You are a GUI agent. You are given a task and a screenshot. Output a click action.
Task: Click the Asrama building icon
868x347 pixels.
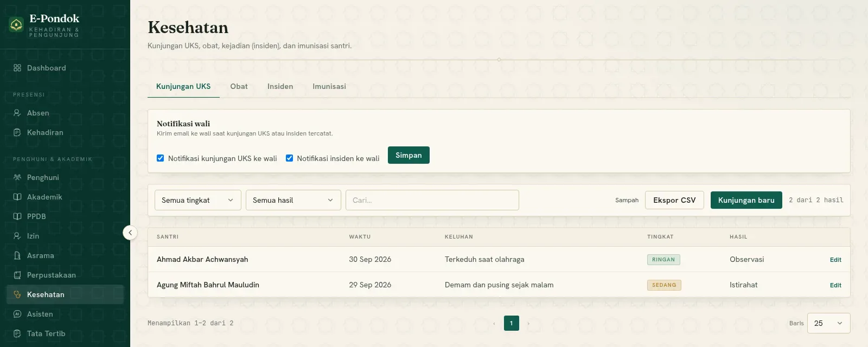[17, 255]
